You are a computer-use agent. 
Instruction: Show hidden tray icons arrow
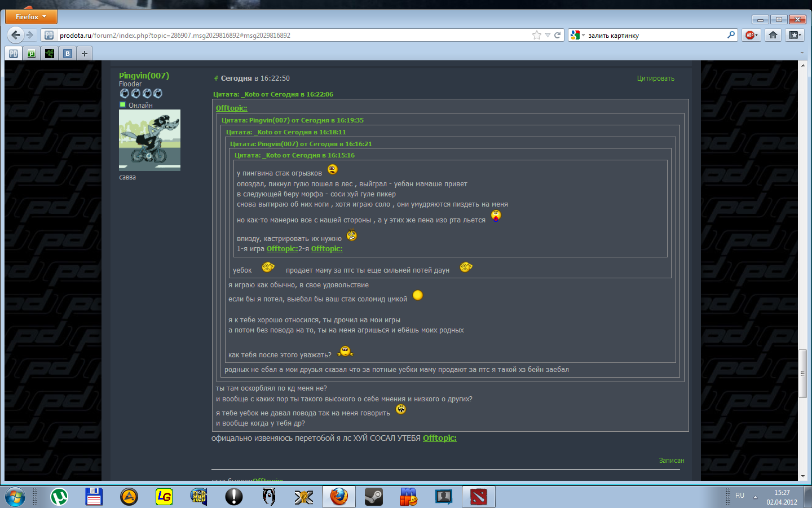(x=755, y=497)
